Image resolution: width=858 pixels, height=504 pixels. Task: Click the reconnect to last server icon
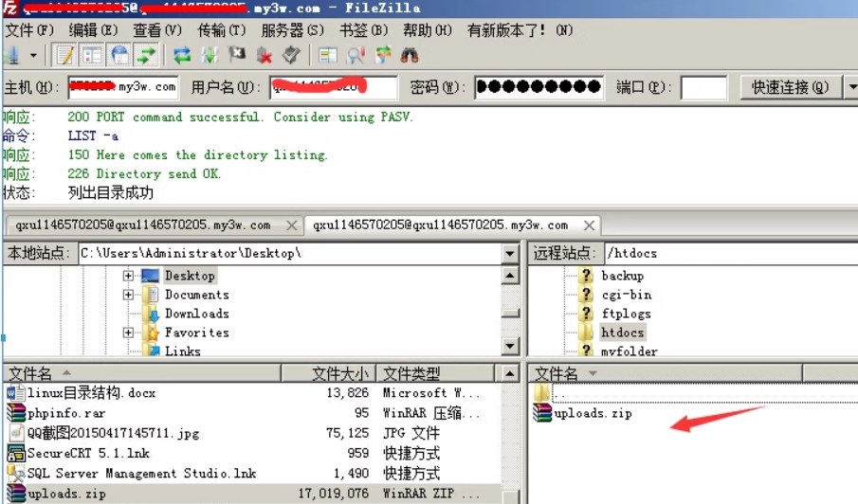(292, 56)
